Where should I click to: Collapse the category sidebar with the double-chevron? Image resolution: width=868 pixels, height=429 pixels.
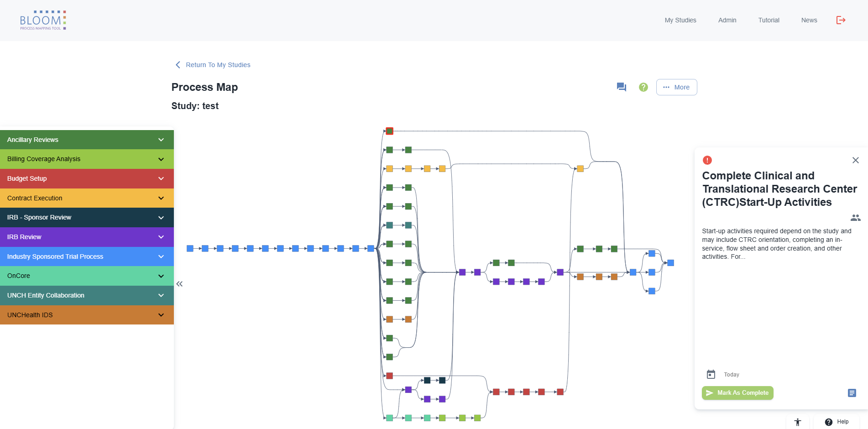click(x=179, y=284)
